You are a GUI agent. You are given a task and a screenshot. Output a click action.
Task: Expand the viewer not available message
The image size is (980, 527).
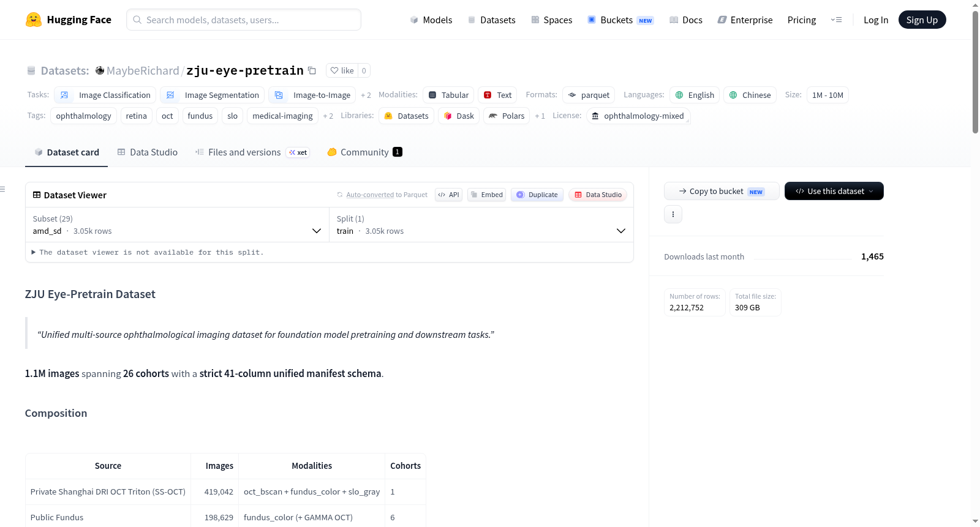(148, 252)
